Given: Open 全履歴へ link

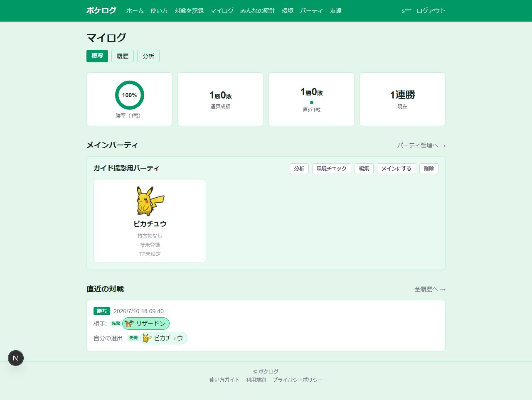Looking at the screenshot, I should pos(430,289).
